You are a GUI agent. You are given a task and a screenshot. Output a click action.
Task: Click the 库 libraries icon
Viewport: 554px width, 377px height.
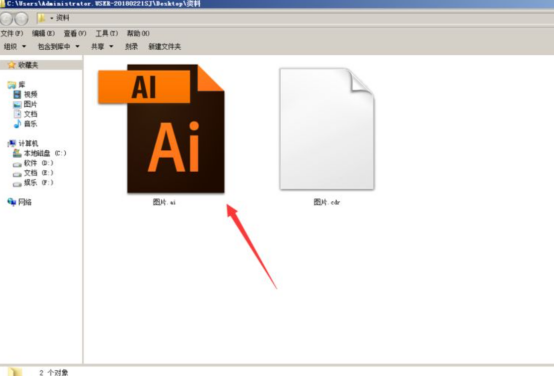[x=12, y=84]
